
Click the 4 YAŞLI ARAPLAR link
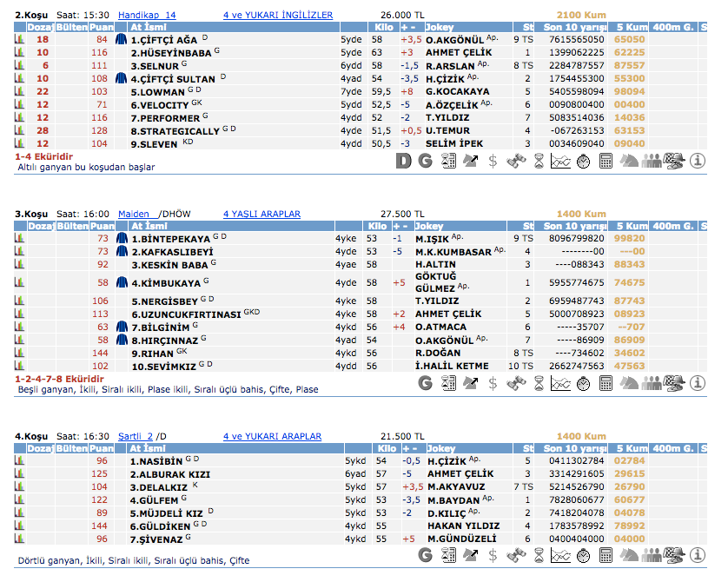[261, 214]
